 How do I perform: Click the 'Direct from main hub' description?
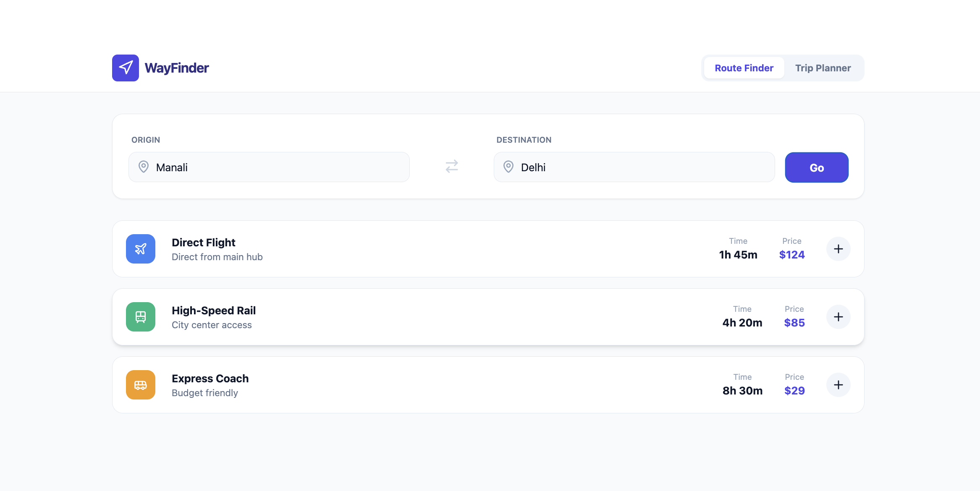tap(217, 257)
